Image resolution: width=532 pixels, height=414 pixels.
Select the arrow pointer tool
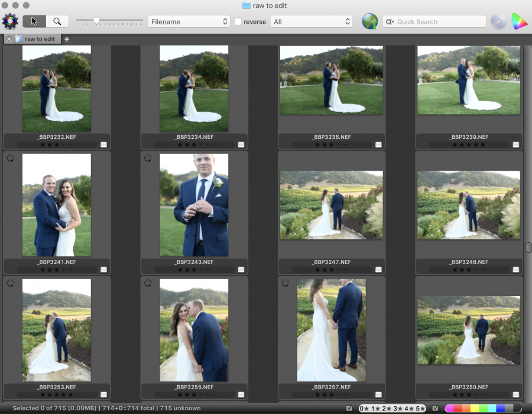pos(34,21)
